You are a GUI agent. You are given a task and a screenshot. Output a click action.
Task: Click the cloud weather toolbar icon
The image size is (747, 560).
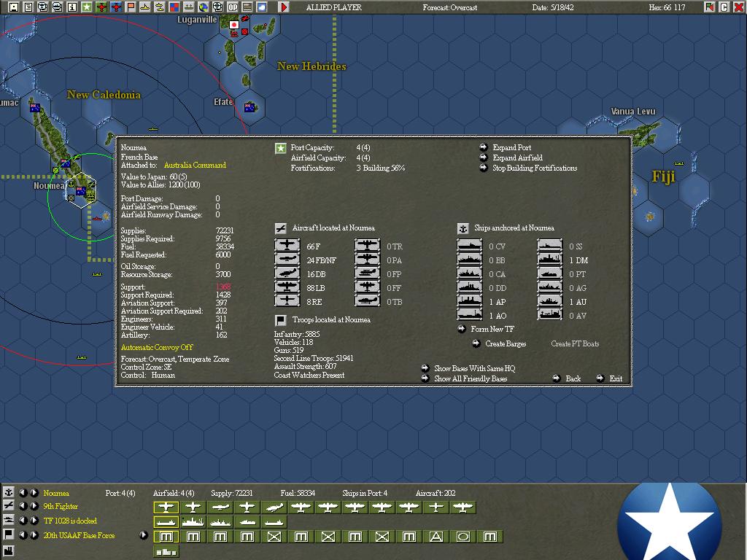tap(262, 7)
